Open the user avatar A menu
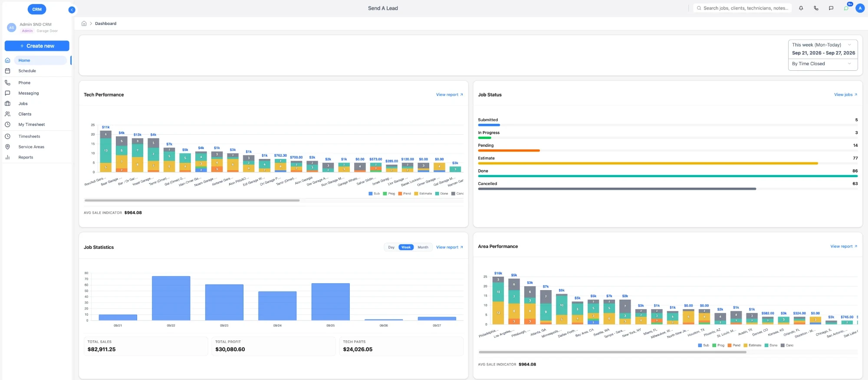Image resolution: width=868 pixels, height=380 pixels. click(860, 8)
